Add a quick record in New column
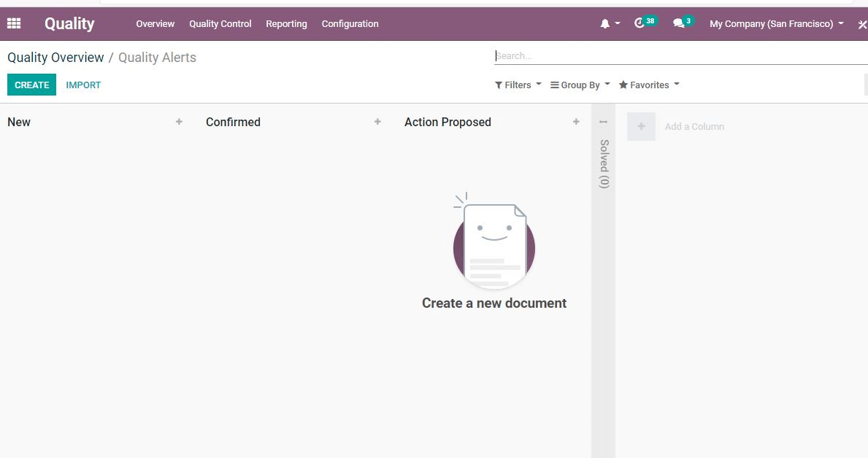 [179, 122]
